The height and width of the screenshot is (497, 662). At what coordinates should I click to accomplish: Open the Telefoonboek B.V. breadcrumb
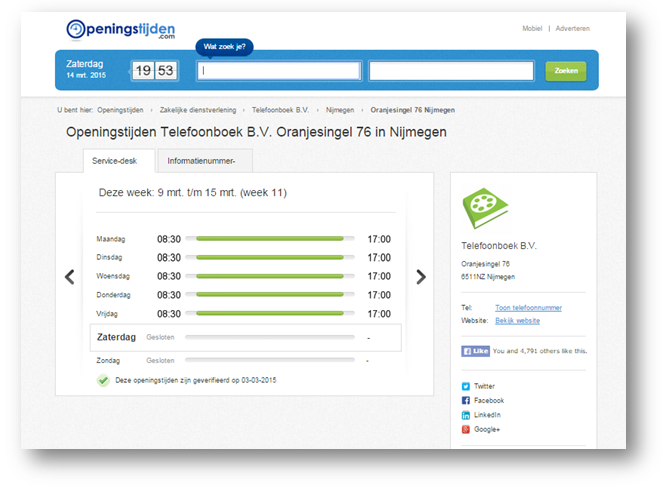click(x=280, y=110)
